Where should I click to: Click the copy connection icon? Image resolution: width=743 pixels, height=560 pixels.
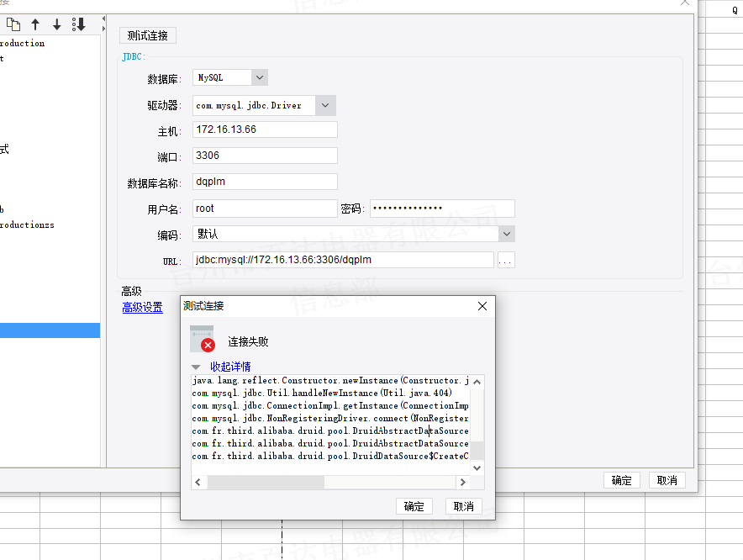(x=13, y=24)
